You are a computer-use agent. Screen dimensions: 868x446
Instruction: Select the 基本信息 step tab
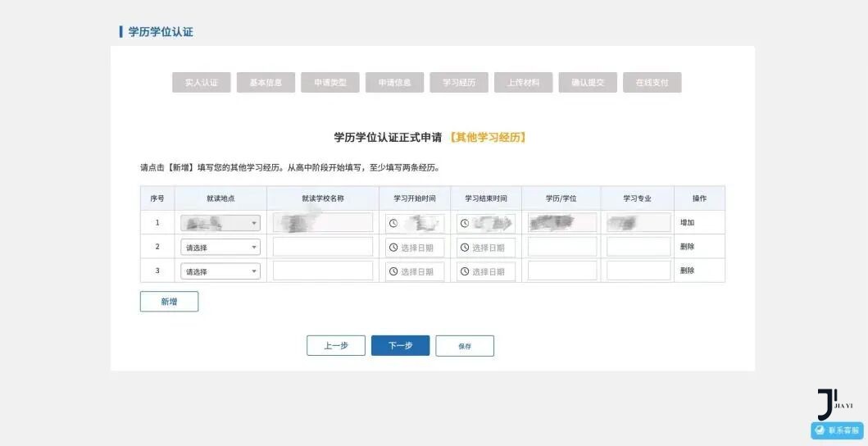pos(266,83)
